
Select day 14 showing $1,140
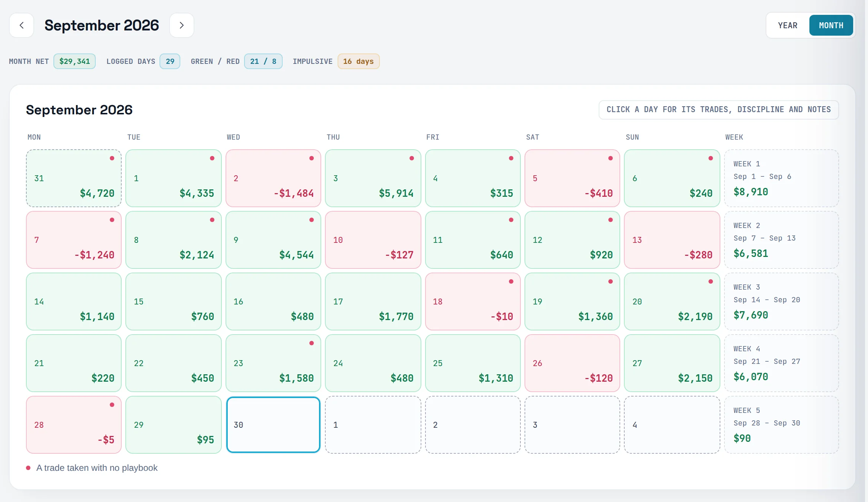[x=74, y=301]
